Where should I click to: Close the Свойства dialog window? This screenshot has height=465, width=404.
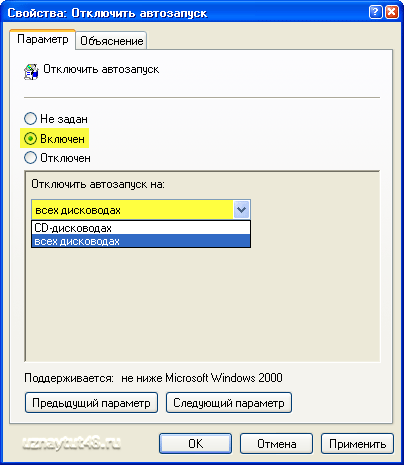(x=392, y=12)
